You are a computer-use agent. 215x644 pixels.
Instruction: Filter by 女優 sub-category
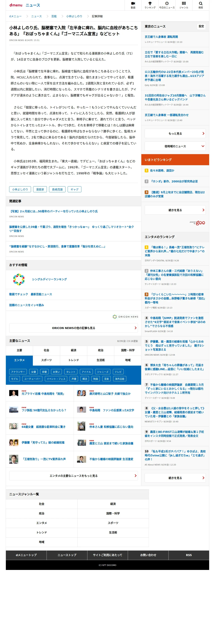pos(33,371)
